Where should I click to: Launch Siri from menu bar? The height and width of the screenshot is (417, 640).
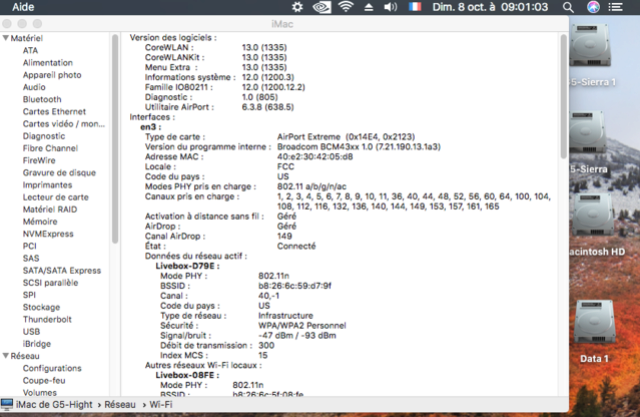[x=593, y=7]
